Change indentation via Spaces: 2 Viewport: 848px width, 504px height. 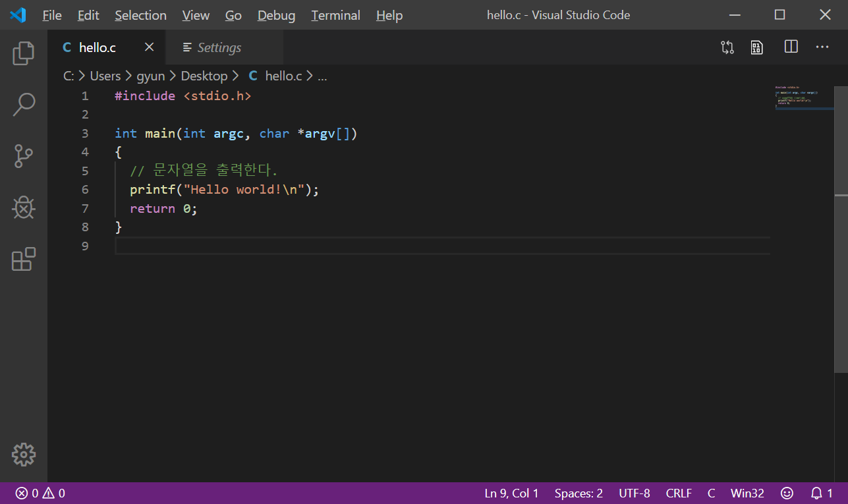[x=579, y=493]
